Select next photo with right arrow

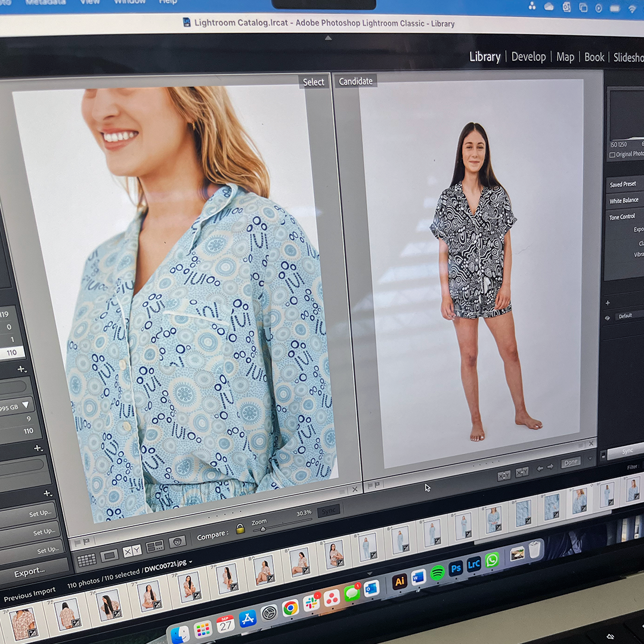(x=550, y=466)
